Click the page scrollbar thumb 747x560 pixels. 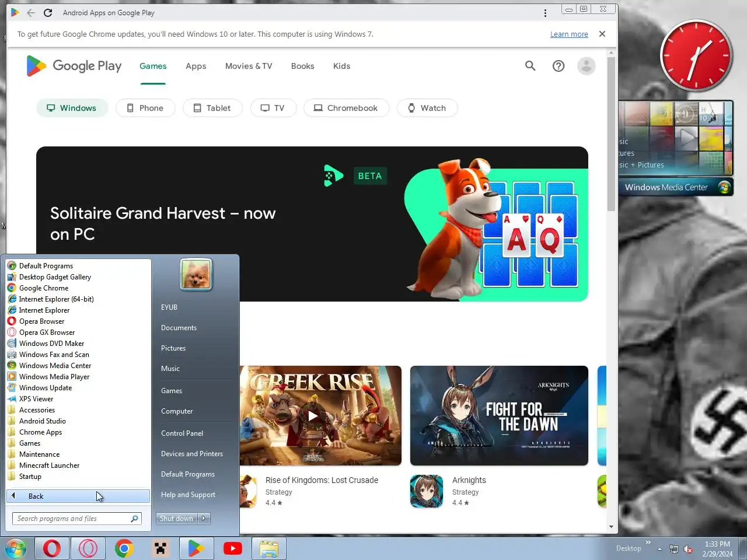[x=611, y=134]
